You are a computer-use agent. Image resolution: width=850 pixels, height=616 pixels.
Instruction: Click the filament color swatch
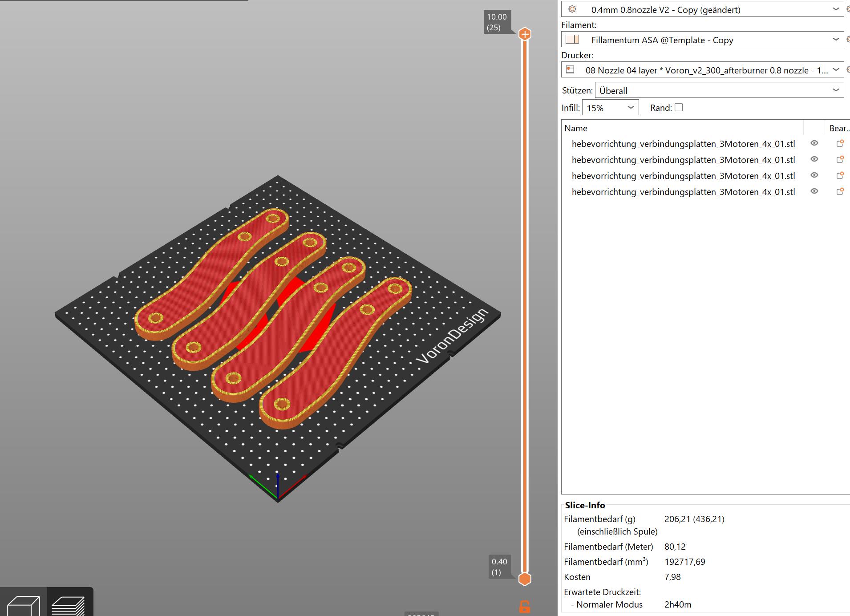click(572, 40)
